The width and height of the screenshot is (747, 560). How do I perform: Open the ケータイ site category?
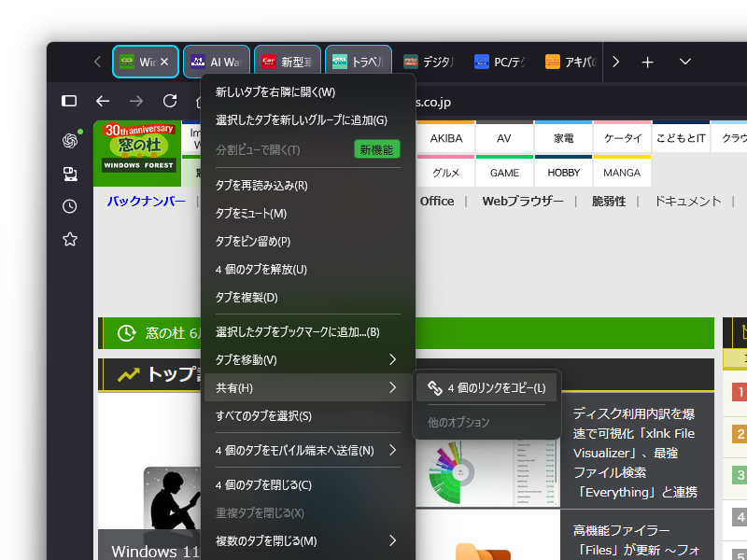point(623,137)
